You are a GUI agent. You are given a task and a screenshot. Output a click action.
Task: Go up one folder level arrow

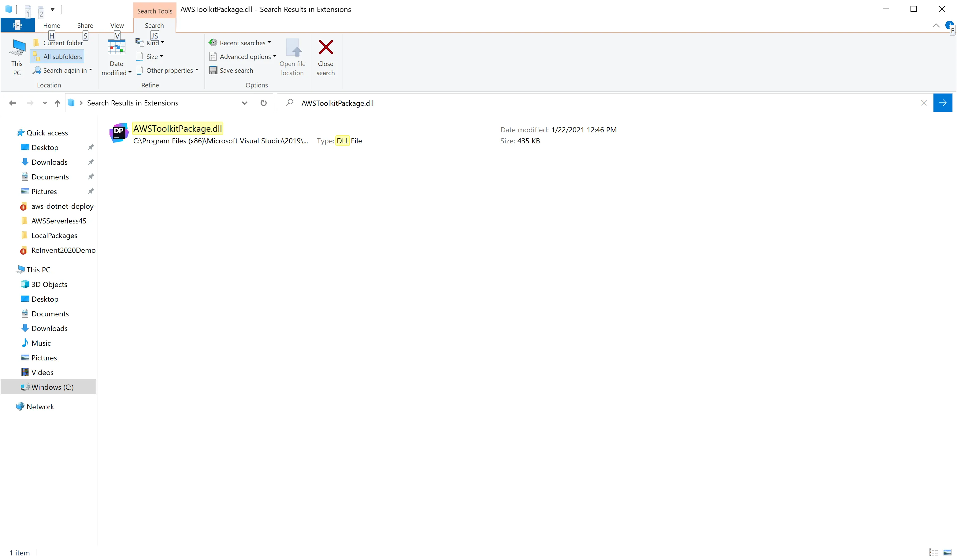[57, 103]
